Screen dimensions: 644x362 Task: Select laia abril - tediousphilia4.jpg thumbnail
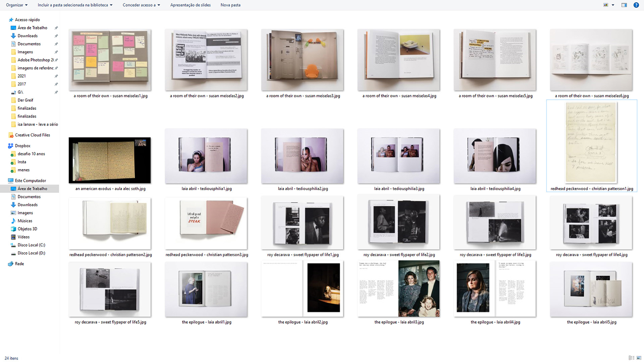(x=495, y=156)
